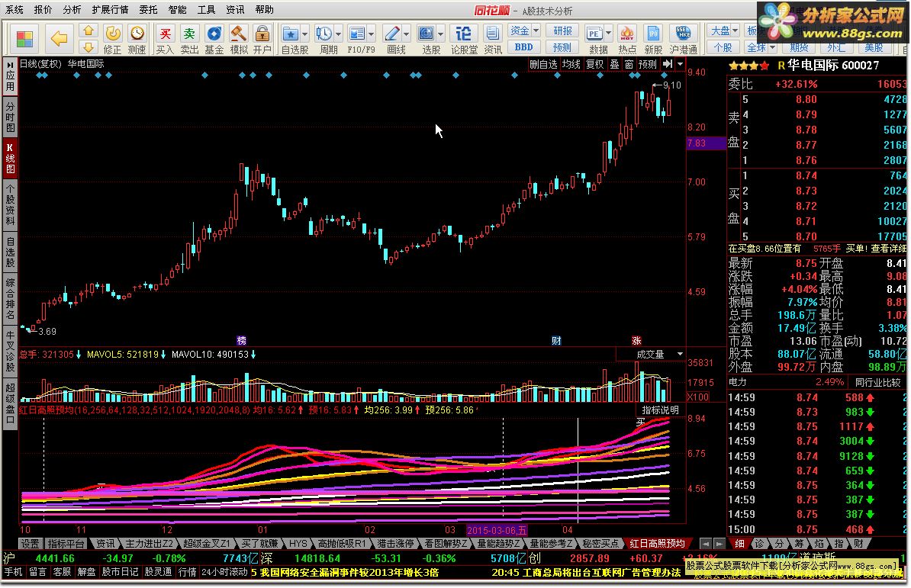Click the down arrow toolbar button
The height and width of the screenshot is (588, 911).
89,47
